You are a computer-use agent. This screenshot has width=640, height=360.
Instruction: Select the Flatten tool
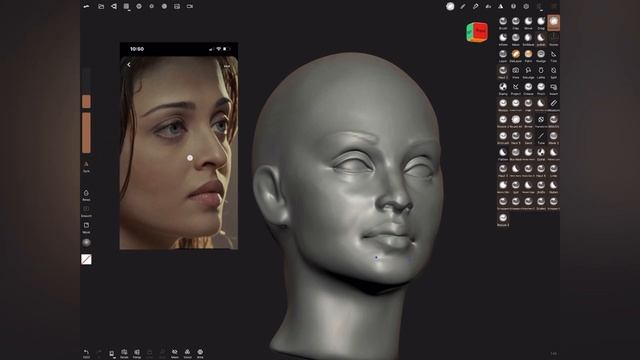click(x=503, y=154)
